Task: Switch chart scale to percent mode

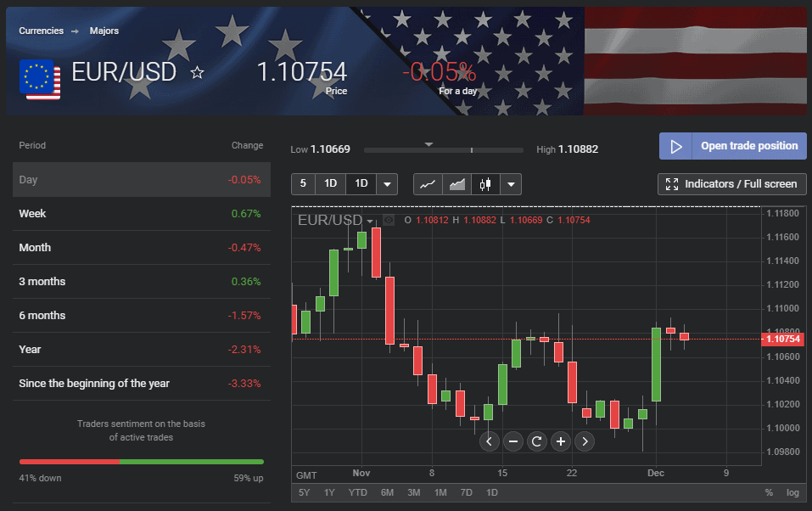Action: pos(769,492)
